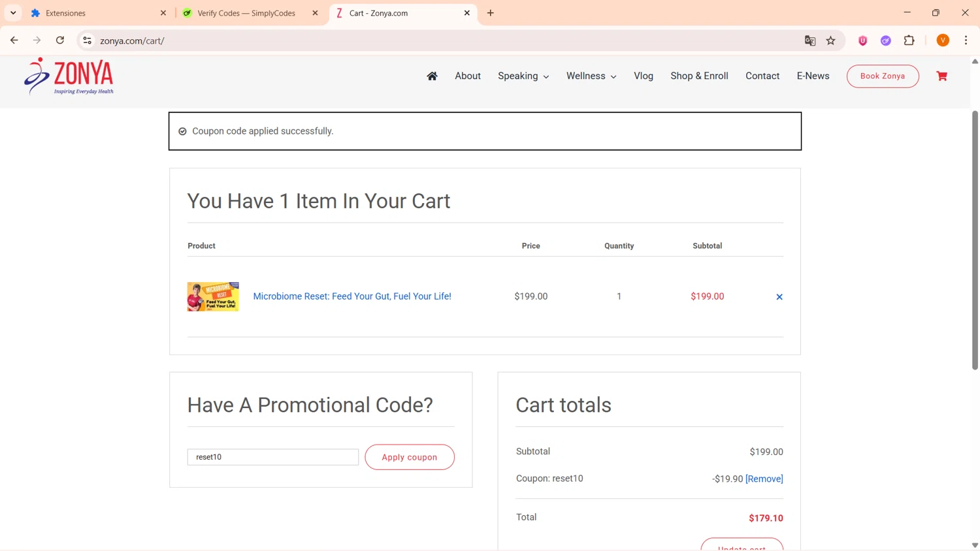
Task: Open the Extensions puzzle piece menu
Action: [909, 40]
